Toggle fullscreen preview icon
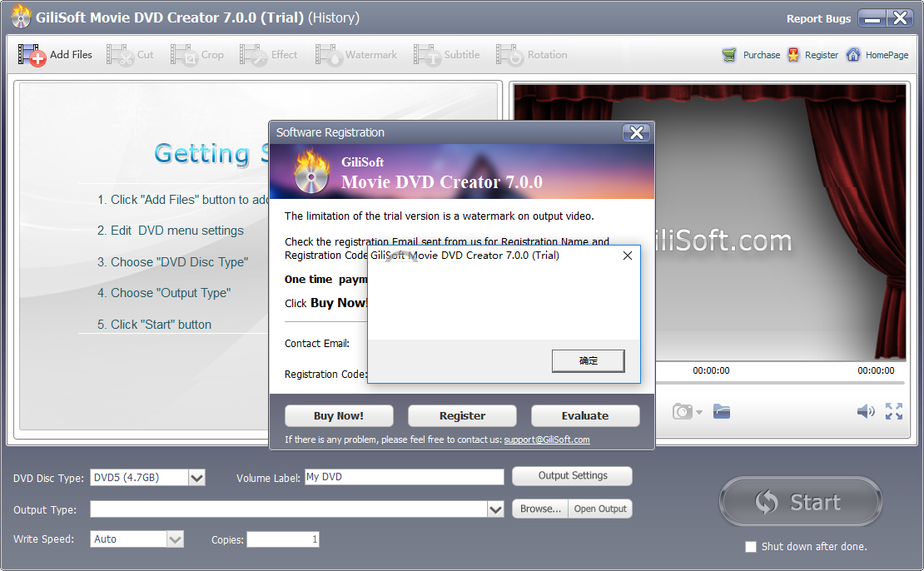This screenshot has height=571, width=924. click(x=894, y=411)
